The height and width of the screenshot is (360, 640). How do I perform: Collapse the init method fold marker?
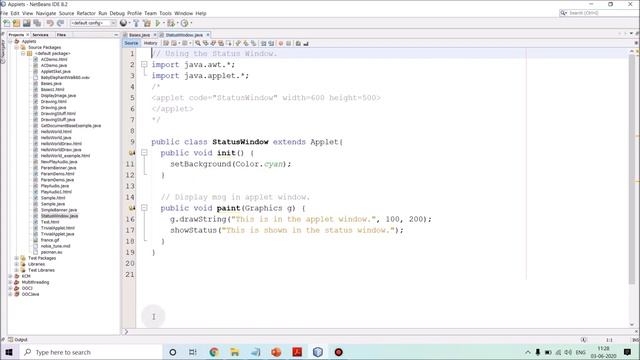144,153
